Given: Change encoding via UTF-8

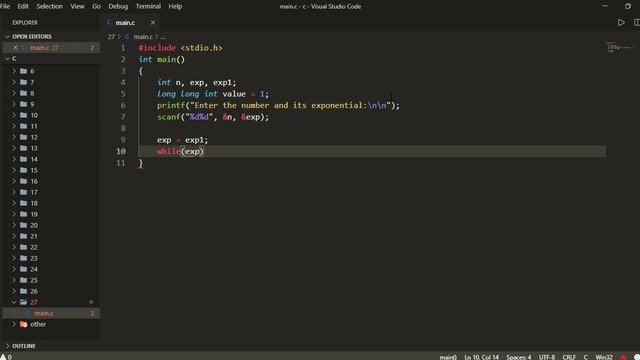Looking at the screenshot, I should (547, 357).
